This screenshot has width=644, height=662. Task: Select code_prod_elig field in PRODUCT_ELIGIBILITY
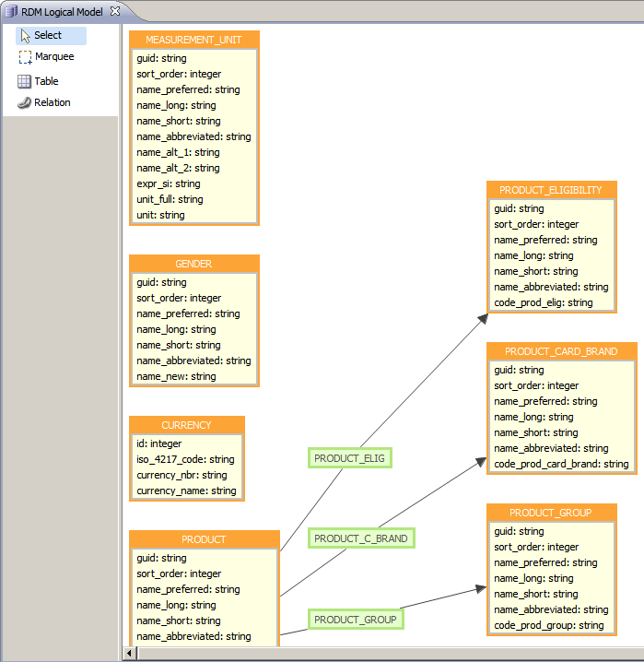(x=543, y=302)
